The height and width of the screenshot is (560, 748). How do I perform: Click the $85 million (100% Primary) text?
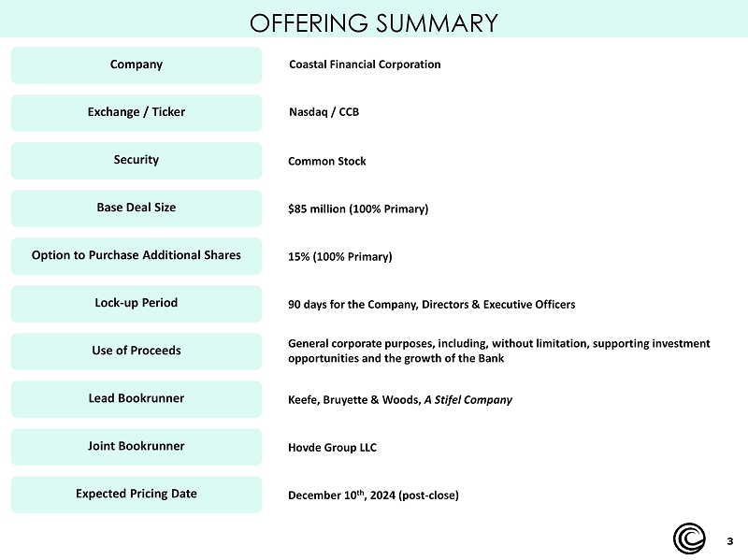point(358,208)
